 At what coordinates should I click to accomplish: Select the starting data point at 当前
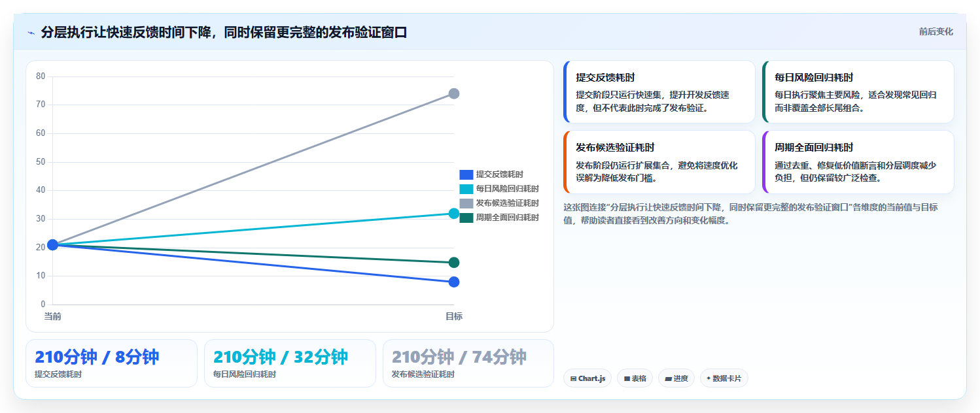tap(52, 244)
